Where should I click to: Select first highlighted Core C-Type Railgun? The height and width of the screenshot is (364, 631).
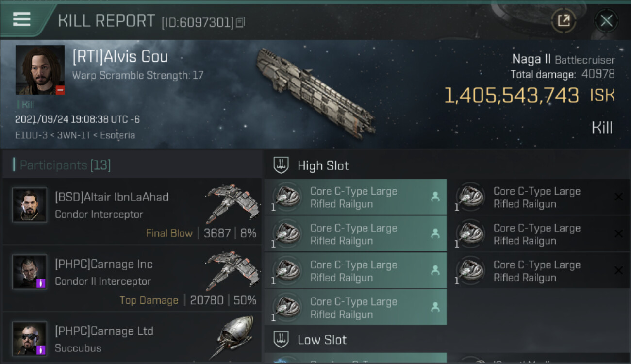tap(355, 198)
